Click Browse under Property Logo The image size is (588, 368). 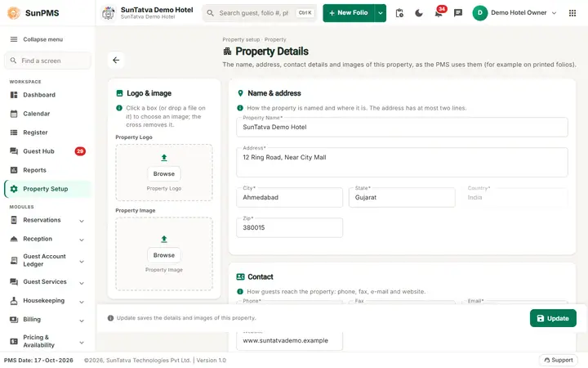point(164,174)
